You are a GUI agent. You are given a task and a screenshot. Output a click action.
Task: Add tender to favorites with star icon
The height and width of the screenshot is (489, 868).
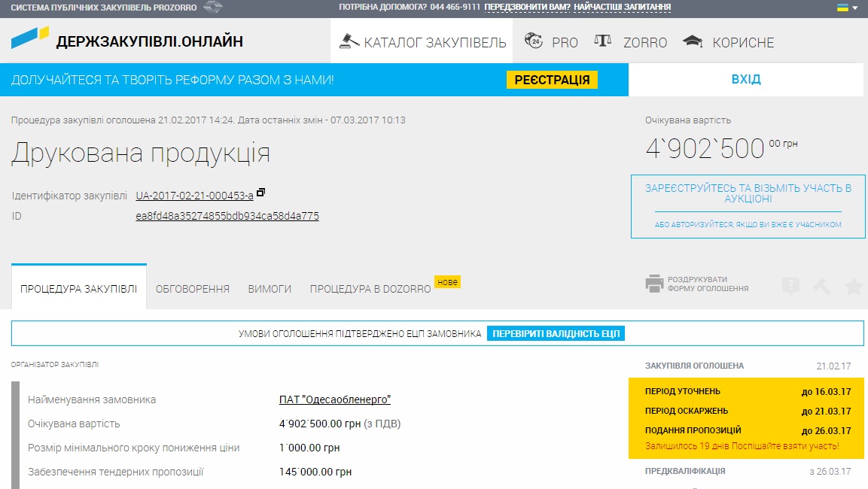(854, 286)
